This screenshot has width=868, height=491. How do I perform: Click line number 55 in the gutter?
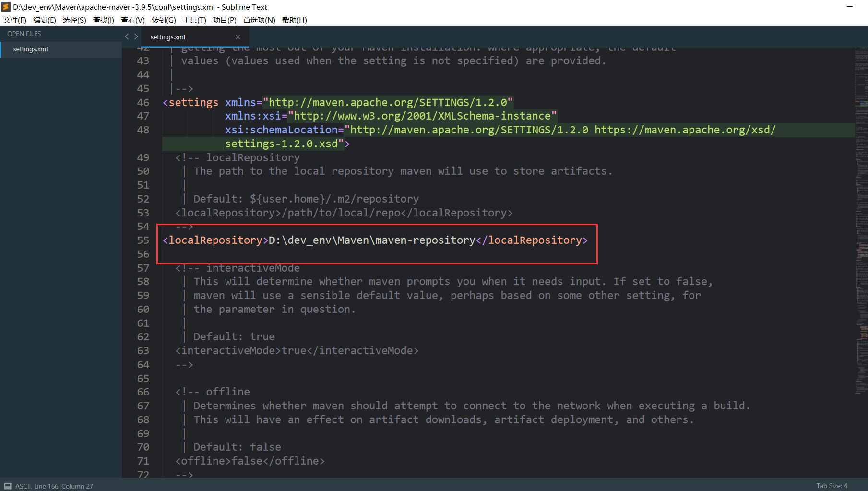click(143, 240)
